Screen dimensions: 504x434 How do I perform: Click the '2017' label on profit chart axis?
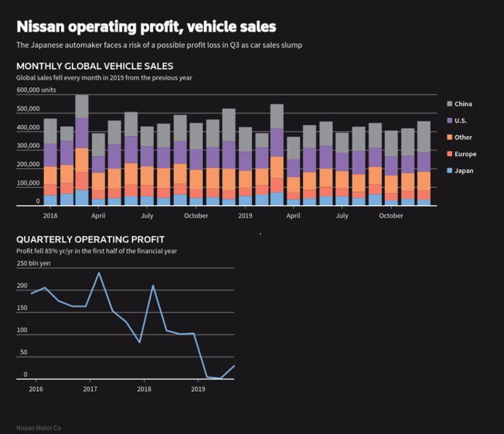(90, 389)
